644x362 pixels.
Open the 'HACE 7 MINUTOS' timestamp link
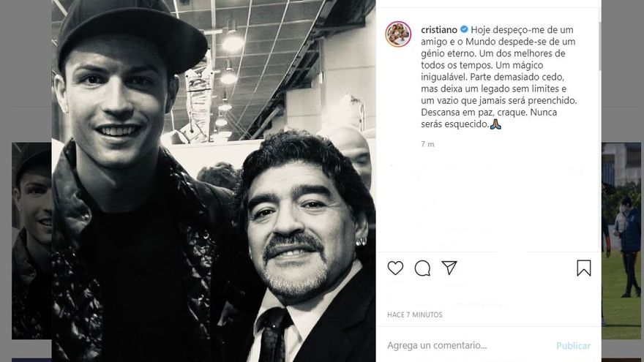click(415, 314)
